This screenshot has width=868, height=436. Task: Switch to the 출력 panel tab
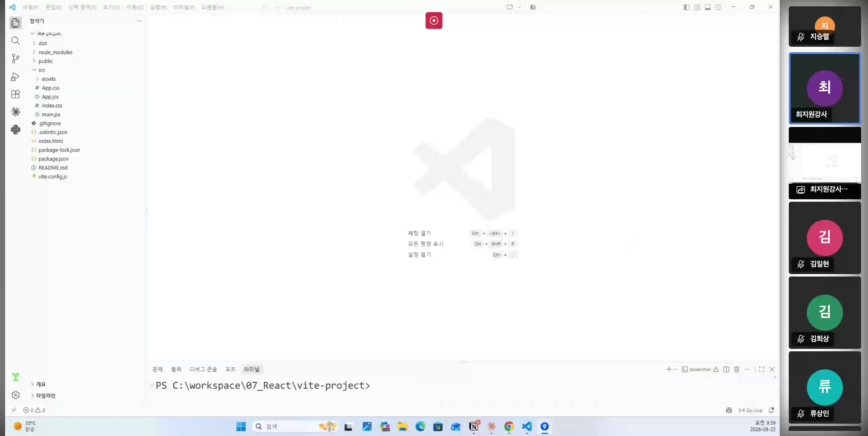[176, 369]
